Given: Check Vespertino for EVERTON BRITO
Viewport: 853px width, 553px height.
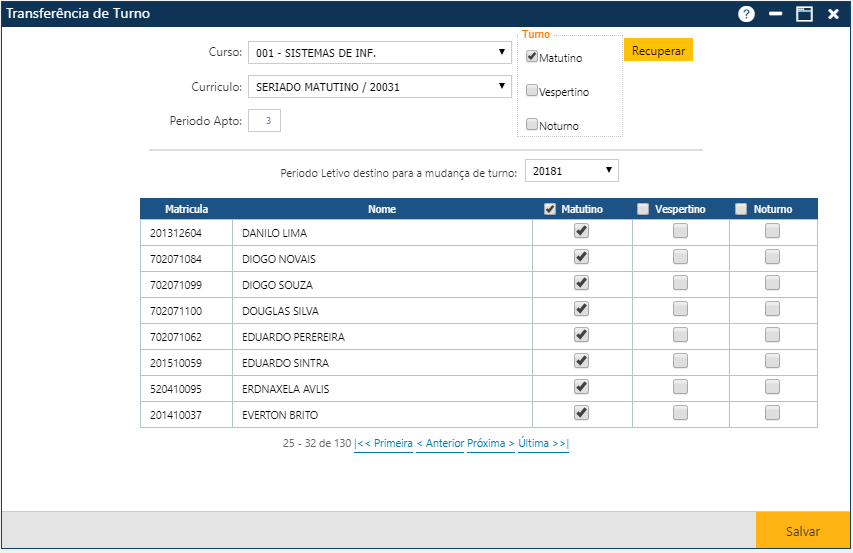Looking at the screenshot, I should point(680,413).
